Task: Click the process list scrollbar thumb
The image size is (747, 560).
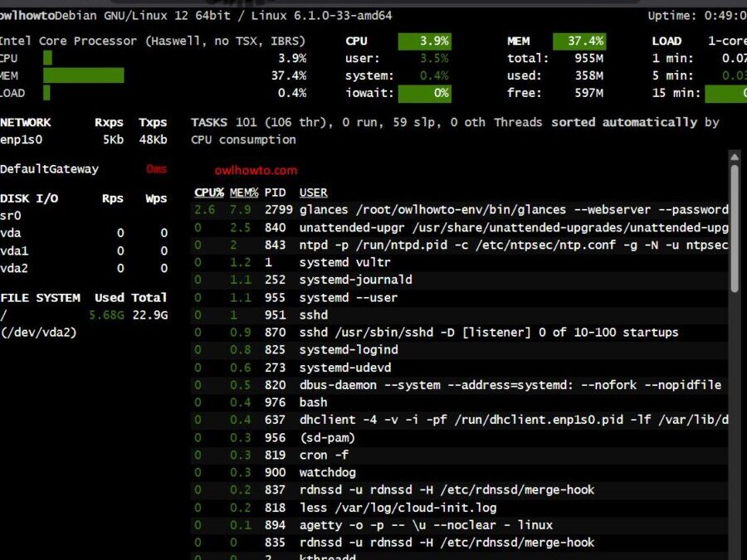Action: point(735,227)
